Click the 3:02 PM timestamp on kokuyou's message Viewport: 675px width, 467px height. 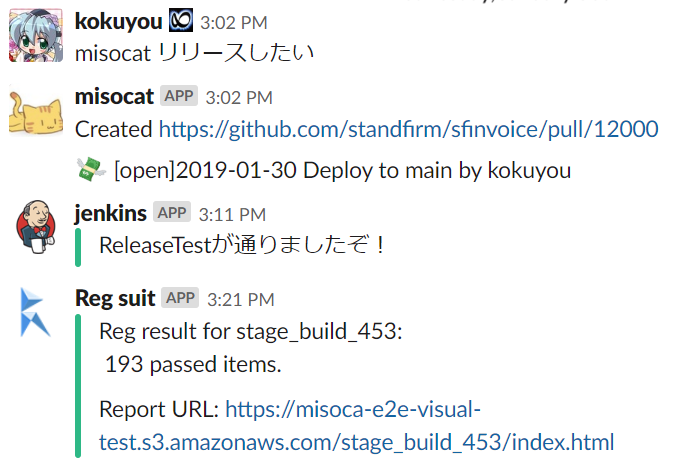(234, 22)
